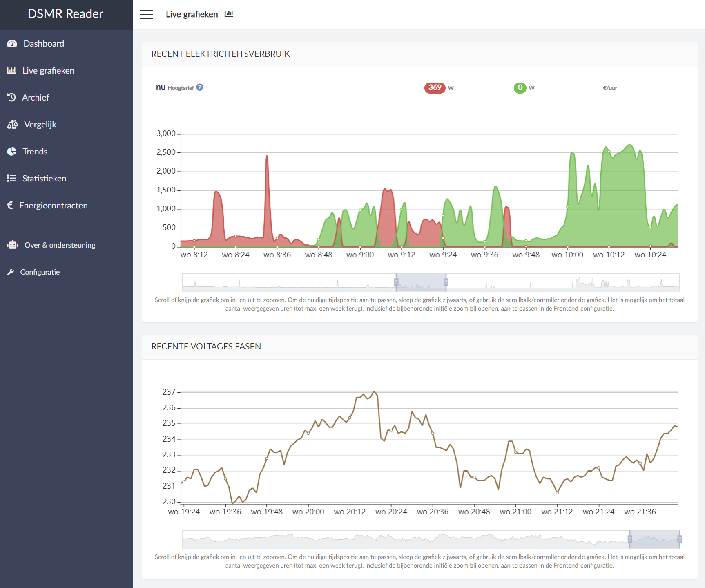
Task: Toggle the hamburger sidebar menu
Action: pos(146,14)
